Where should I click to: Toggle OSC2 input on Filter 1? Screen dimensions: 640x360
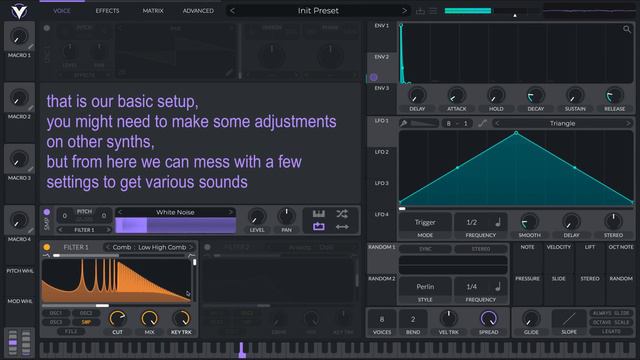coord(86,313)
